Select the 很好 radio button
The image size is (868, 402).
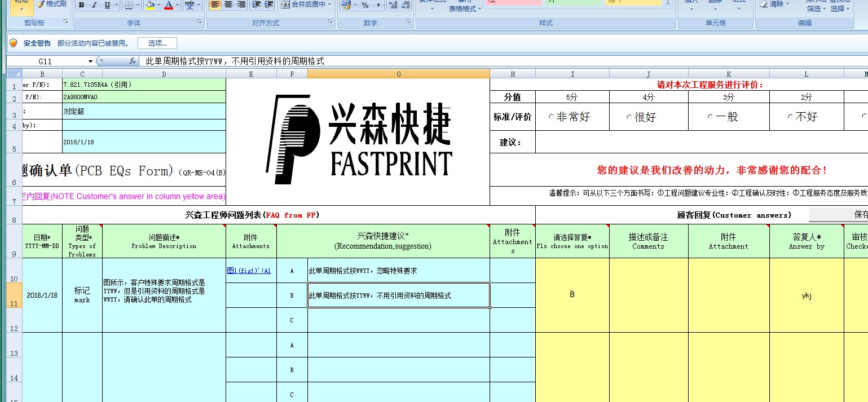point(629,117)
